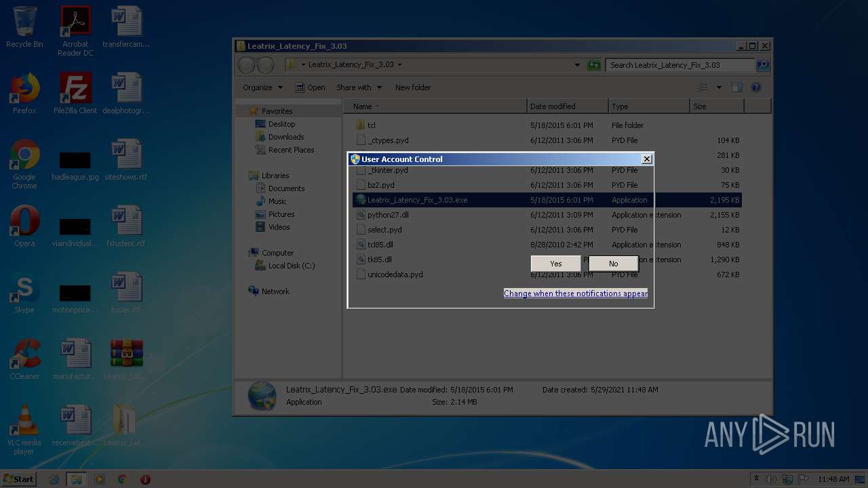Click Yes in User Account Control dialog
The image size is (868, 488).
[x=555, y=264]
